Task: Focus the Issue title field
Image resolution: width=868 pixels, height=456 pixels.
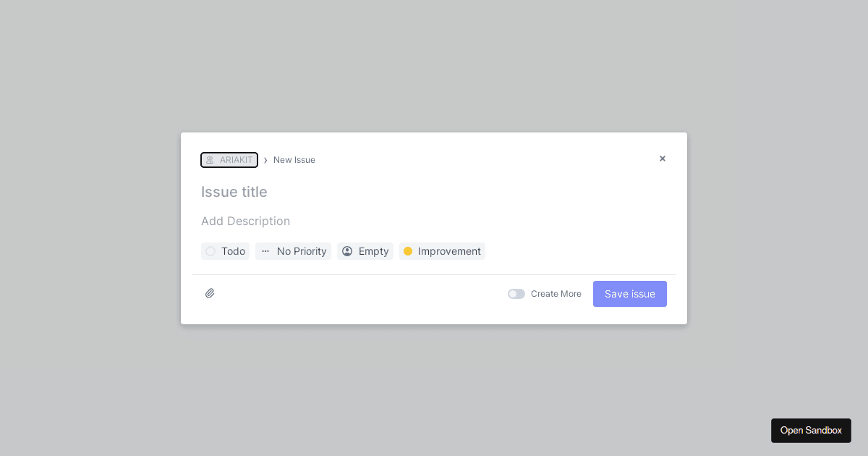Action: (434, 192)
